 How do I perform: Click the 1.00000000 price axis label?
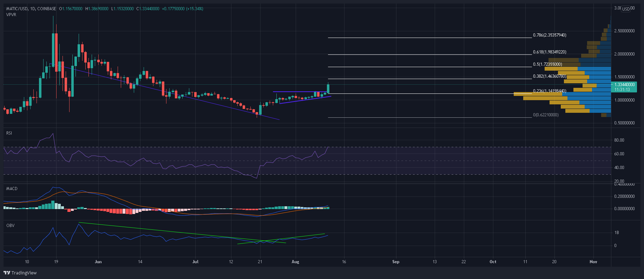(x=624, y=100)
